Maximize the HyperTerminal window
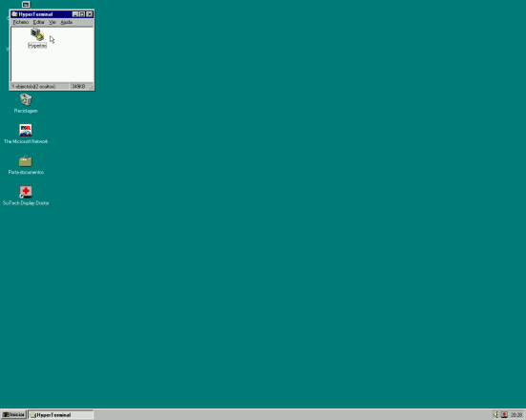 coord(82,14)
